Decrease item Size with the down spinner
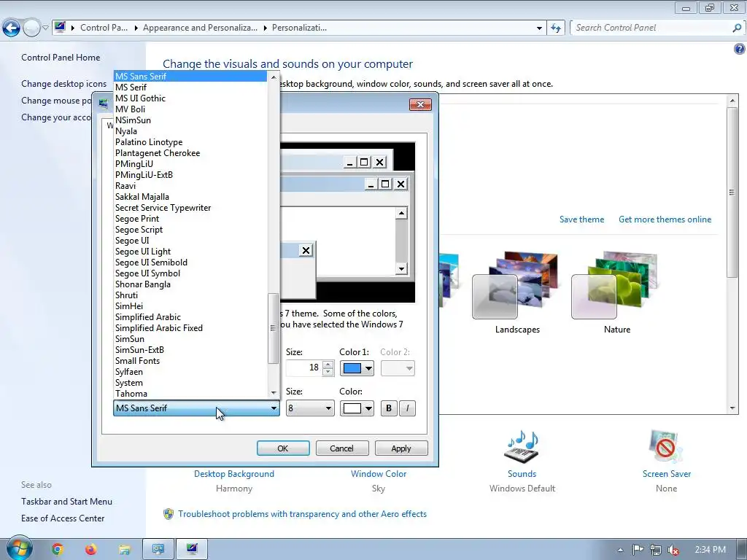747x560 pixels. (x=328, y=372)
